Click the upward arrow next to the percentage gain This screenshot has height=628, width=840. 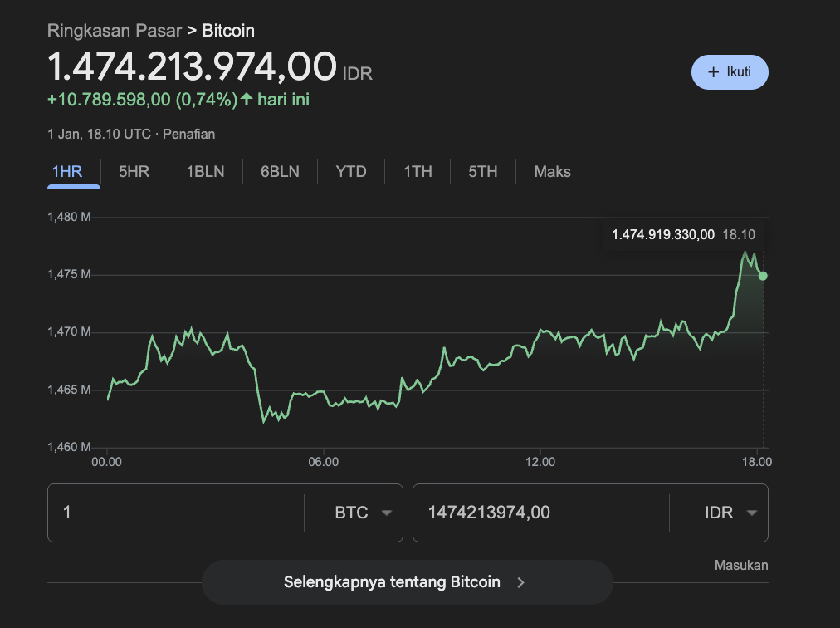pos(245,99)
